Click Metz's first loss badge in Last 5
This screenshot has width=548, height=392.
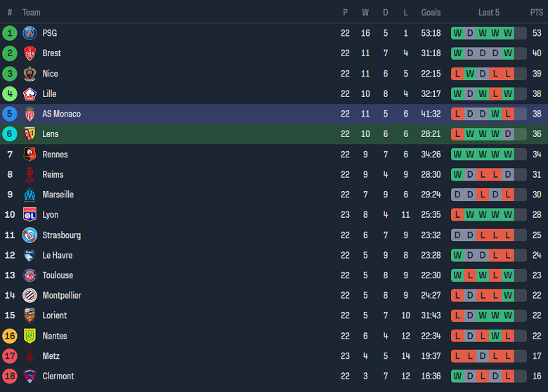457,356
